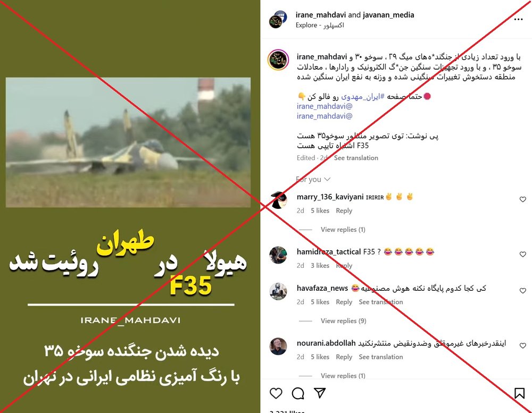Share post with the paper plane icon
The height and width of the screenshot is (413, 532).
coord(320,393)
